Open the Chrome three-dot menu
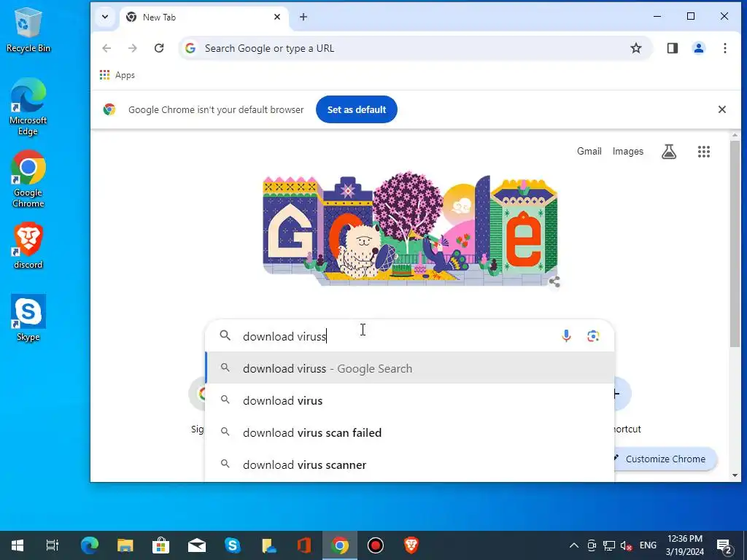This screenshot has height=560, width=747. pyautogui.click(x=724, y=48)
